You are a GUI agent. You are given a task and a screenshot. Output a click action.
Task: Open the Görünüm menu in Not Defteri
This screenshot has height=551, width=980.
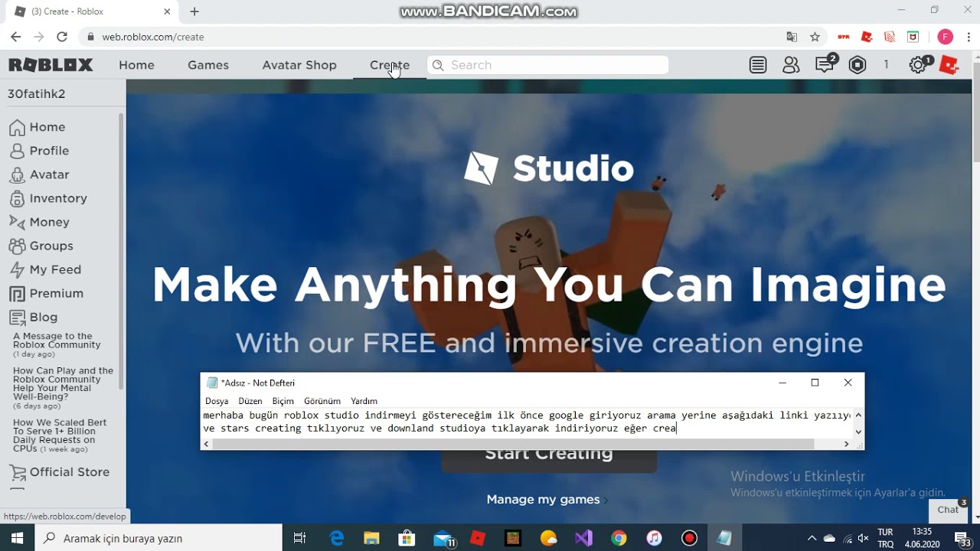click(x=322, y=401)
